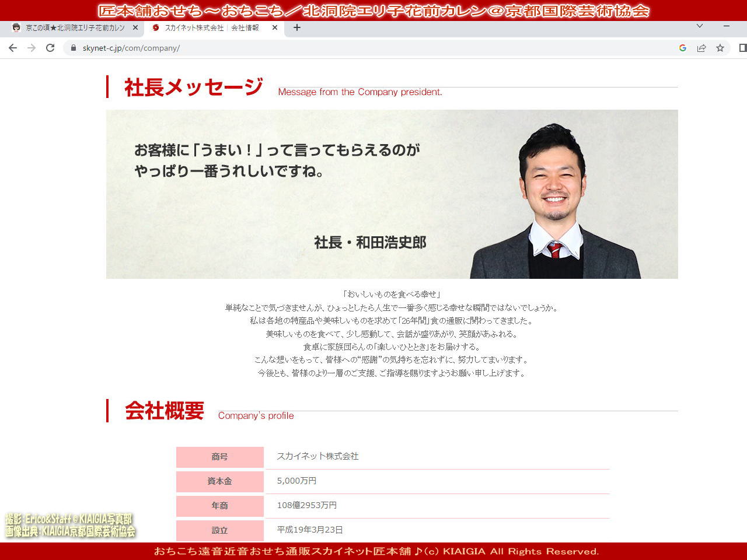The image size is (747, 560).
Task: Click 'Message from the Company president.' text
Action: [360, 92]
